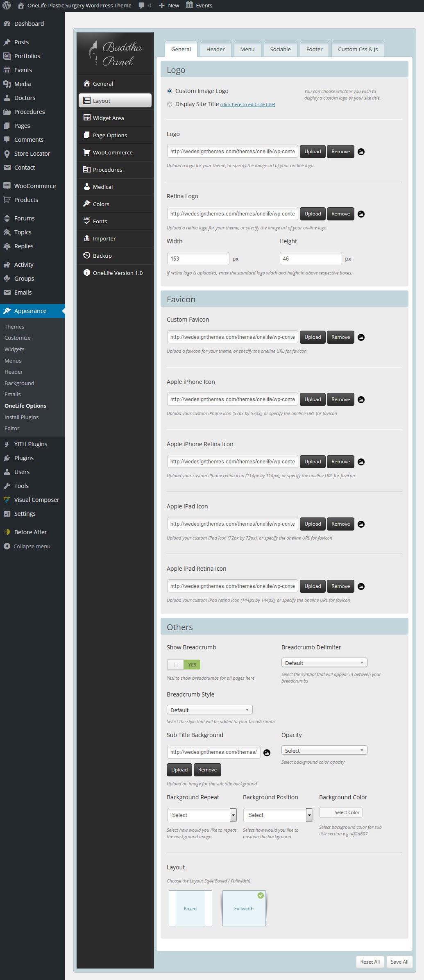
Task: Select the Custom Image Logo radio button
Action: [170, 91]
